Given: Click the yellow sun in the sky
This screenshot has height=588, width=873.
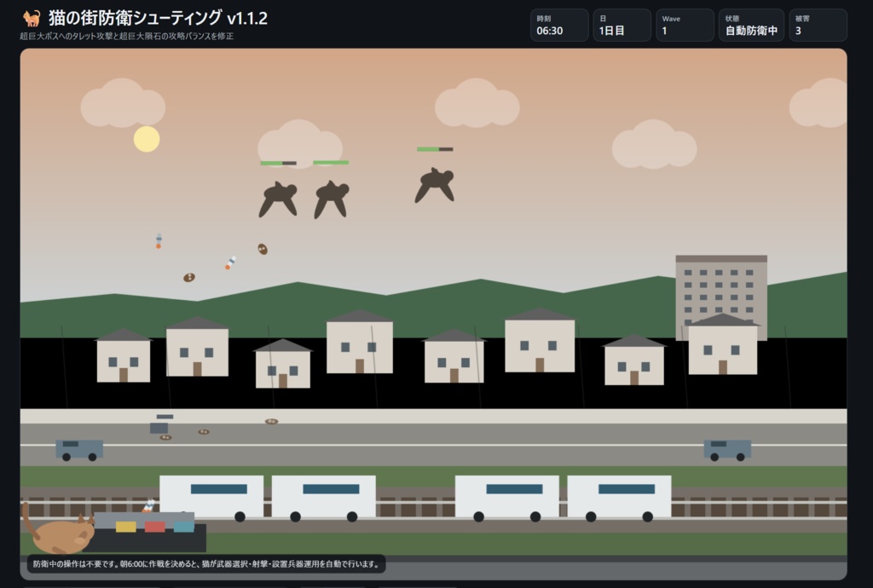Looking at the screenshot, I should point(147,139).
